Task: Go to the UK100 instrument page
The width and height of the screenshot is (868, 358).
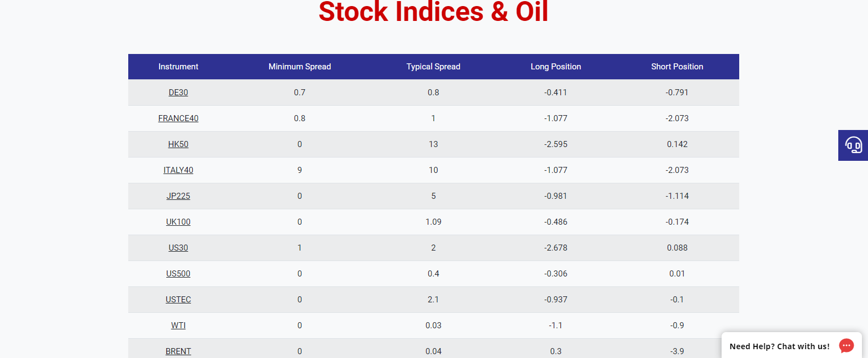Action: coord(178,222)
